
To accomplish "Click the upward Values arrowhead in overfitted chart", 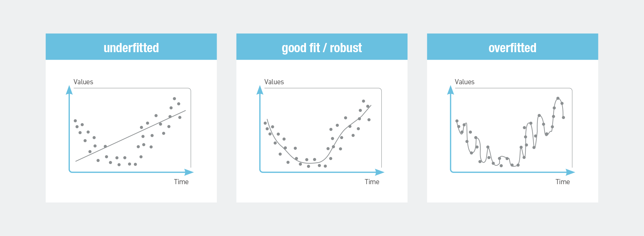I will click(450, 90).
